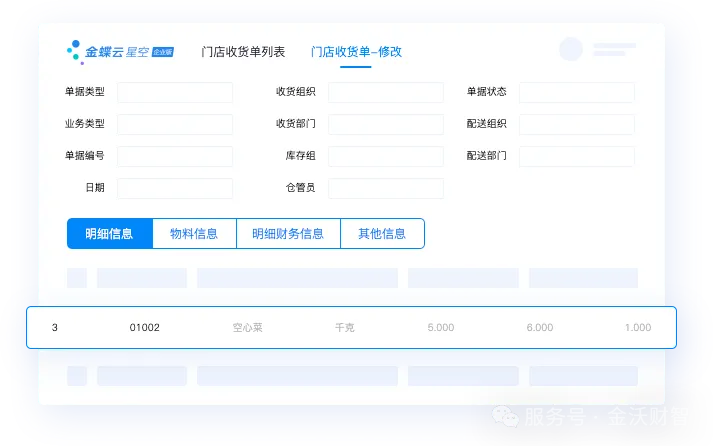
Task: Focus the 收货部门 input field
Action: tap(386, 124)
